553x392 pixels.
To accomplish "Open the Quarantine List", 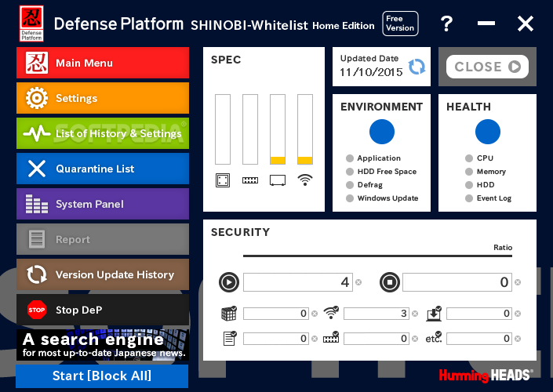I will coord(103,169).
